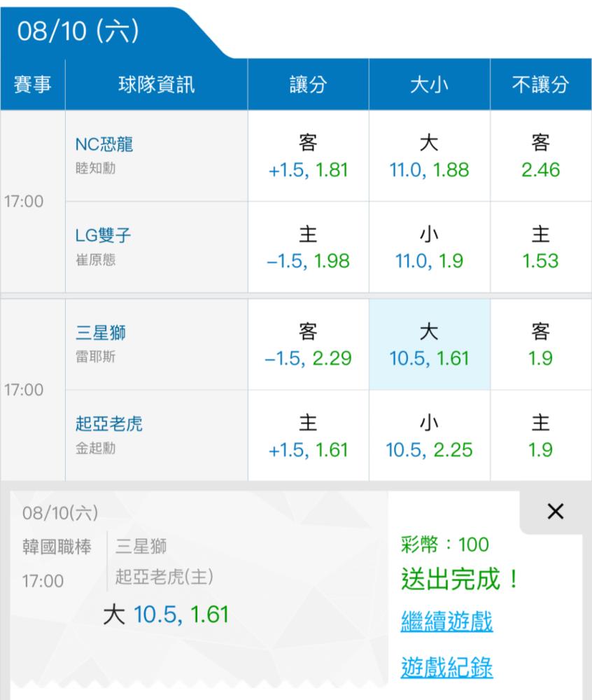Open LG雙子 team info
This screenshot has height=700, width=592.
(x=103, y=235)
